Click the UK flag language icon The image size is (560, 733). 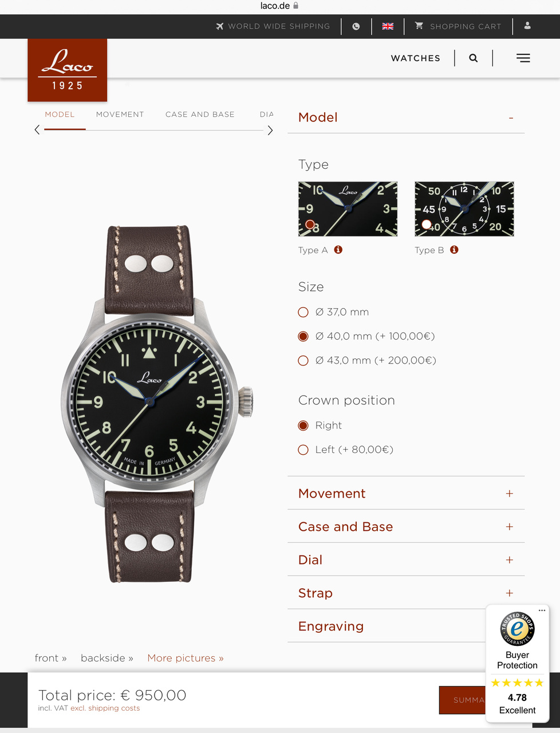point(388,26)
